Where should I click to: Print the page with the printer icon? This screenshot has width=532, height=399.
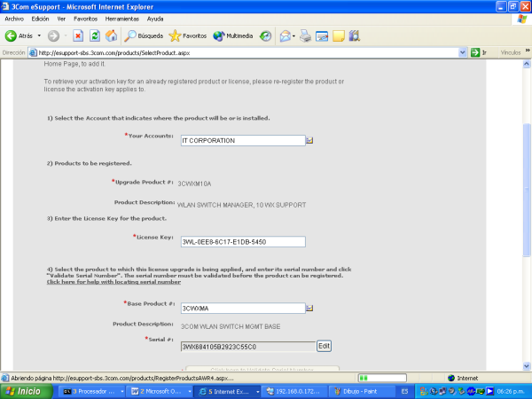305,35
